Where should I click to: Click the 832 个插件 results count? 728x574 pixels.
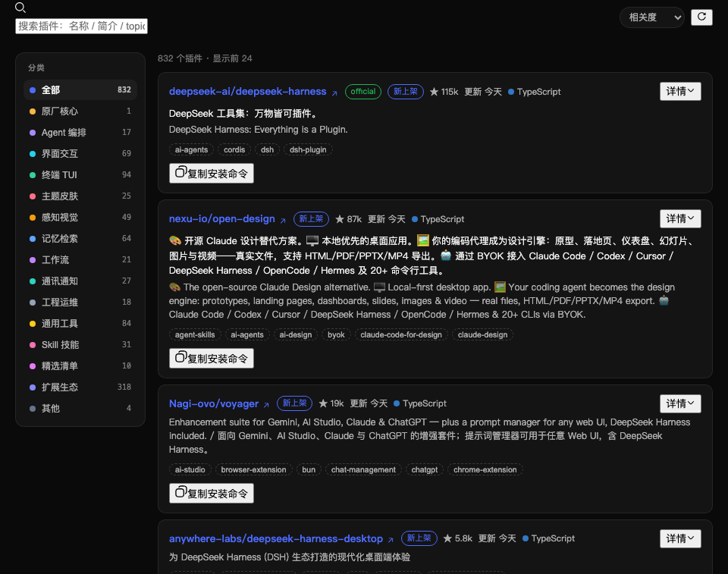click(180, 58)
